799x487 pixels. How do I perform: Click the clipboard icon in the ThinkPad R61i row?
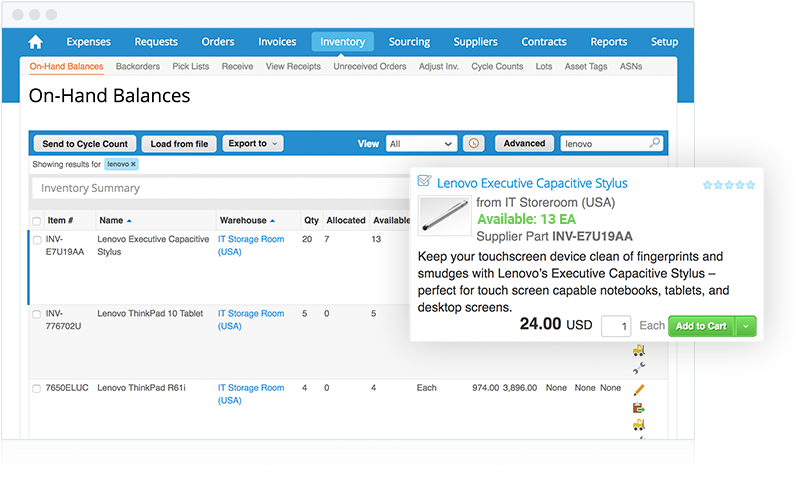point(638,407)
